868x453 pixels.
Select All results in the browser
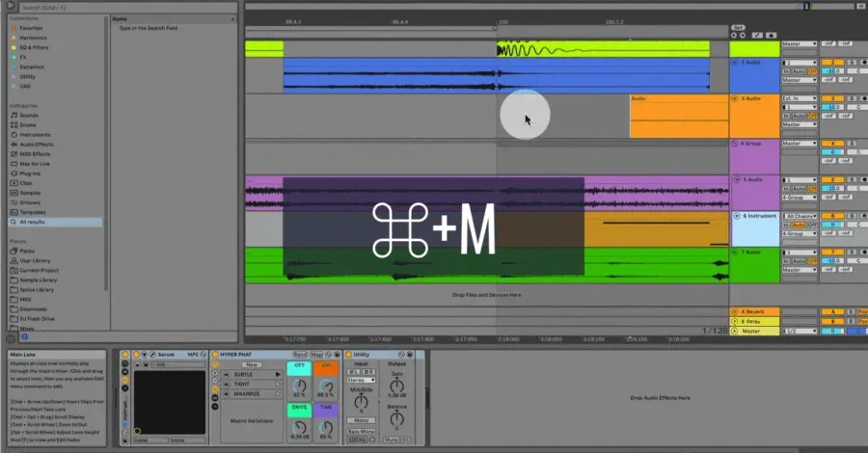pyautogui.click(x=55, y=222)
